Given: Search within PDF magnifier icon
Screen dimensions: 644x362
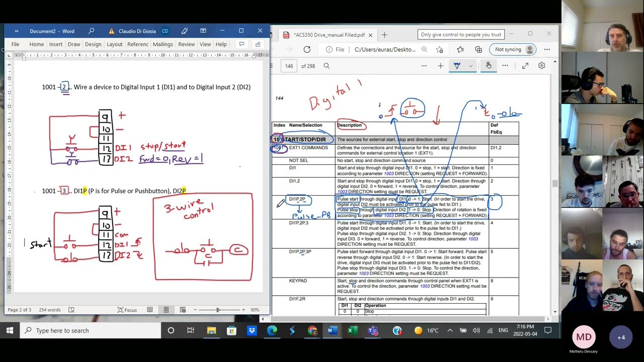Looking at the screenshot, I should click(327, 66).
